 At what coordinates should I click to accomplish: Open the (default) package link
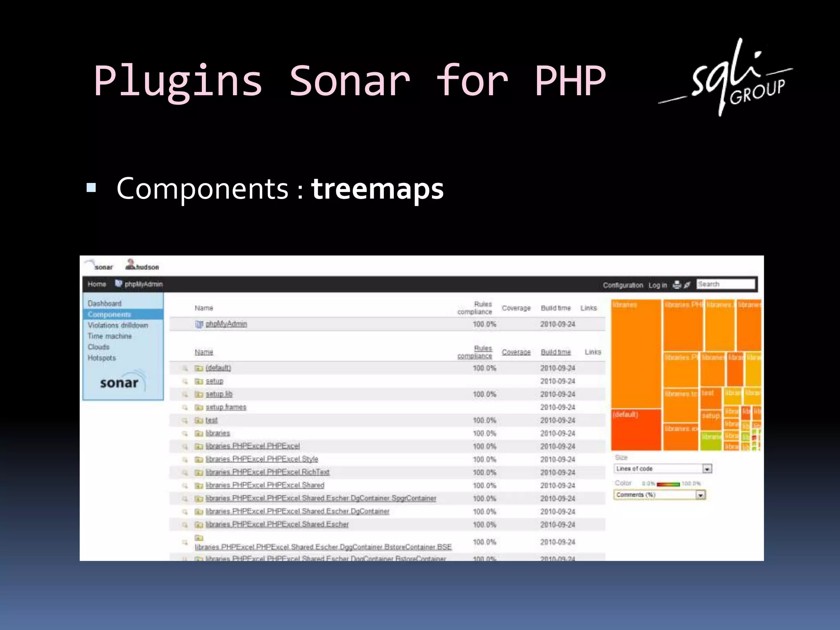click(218, 368)
